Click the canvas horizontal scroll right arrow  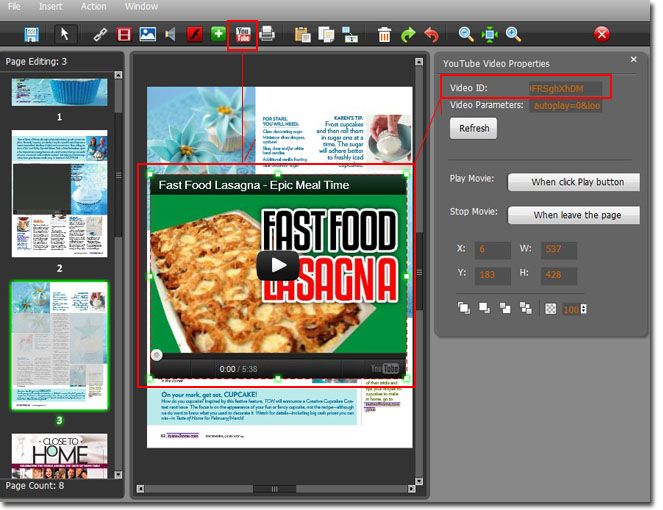[x=411, y=489]
